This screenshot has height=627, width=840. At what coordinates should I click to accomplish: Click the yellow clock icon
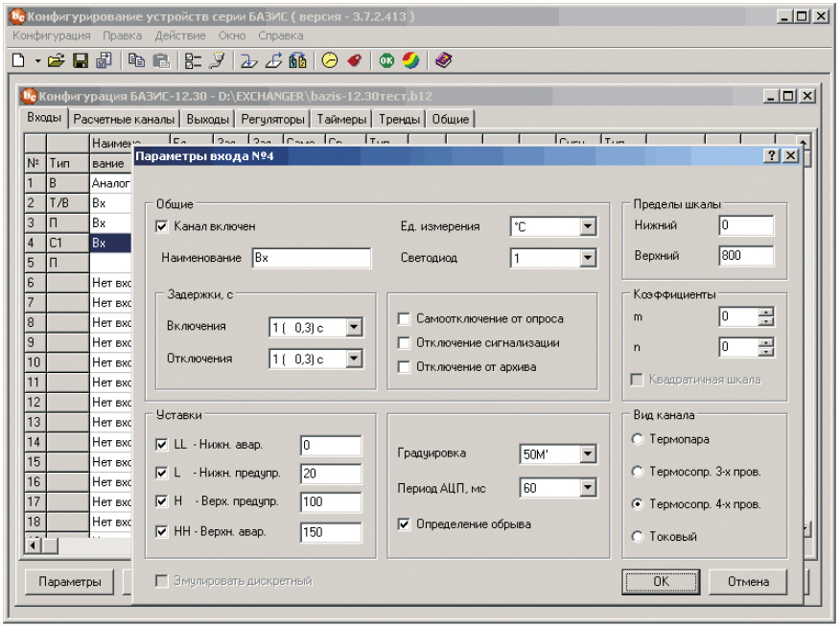(x=330, y=60)
